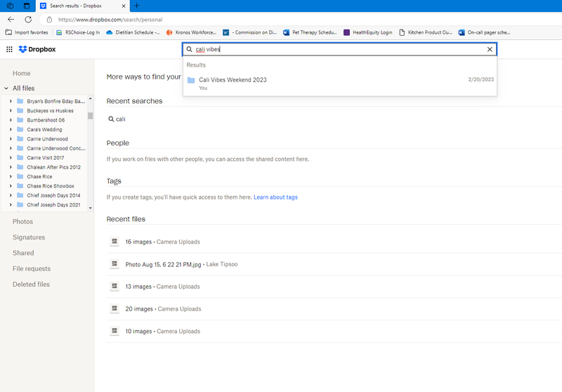
Task: Select the Photos sidebar item
Action: tap(22, 222)
